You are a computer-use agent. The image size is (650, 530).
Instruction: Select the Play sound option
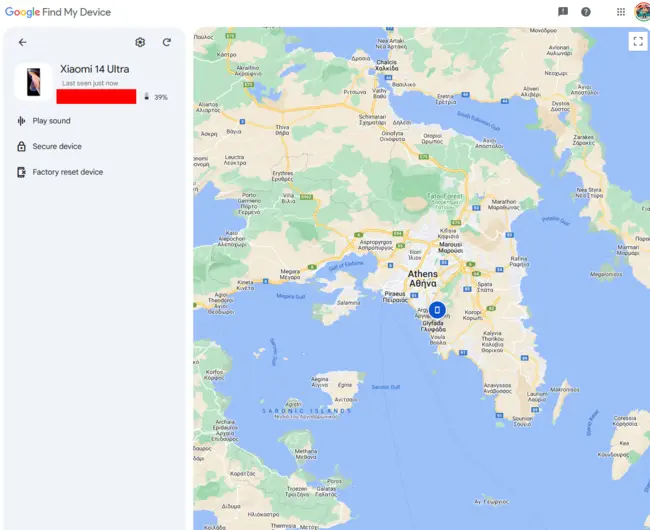coord(51,121)
